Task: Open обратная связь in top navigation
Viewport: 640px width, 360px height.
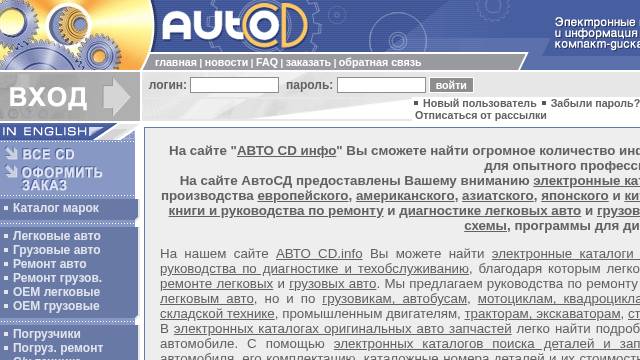Action: pos(380,62)
